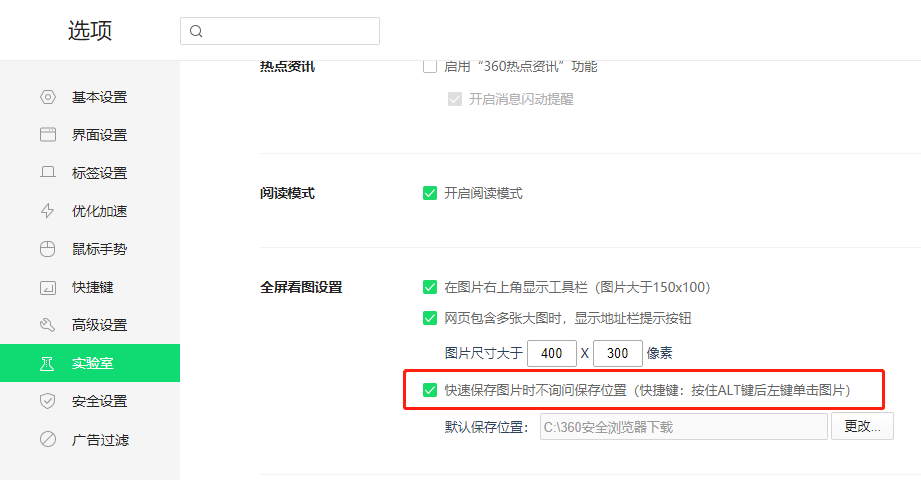Click the 界面设置 window icon
Image resolution: width=921 pixels, height=480 pixels.
(48, 135)
